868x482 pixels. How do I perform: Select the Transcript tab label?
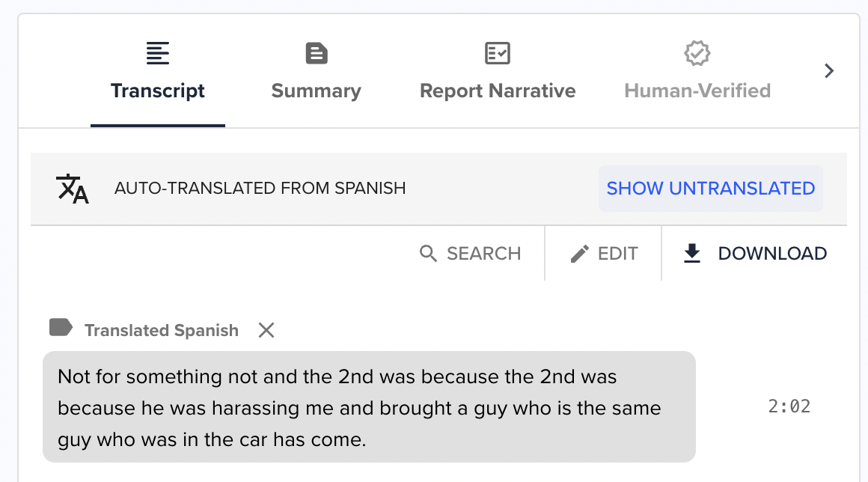tap(158, 91)
